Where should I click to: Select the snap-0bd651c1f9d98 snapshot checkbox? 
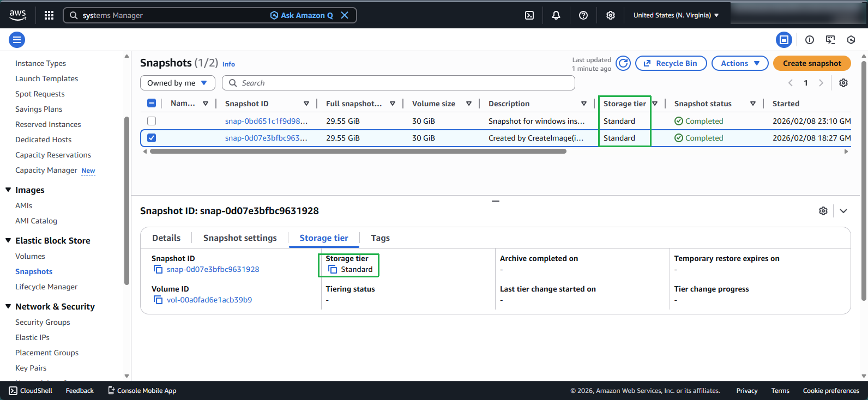pyautogui.click(x=152, y=121)
